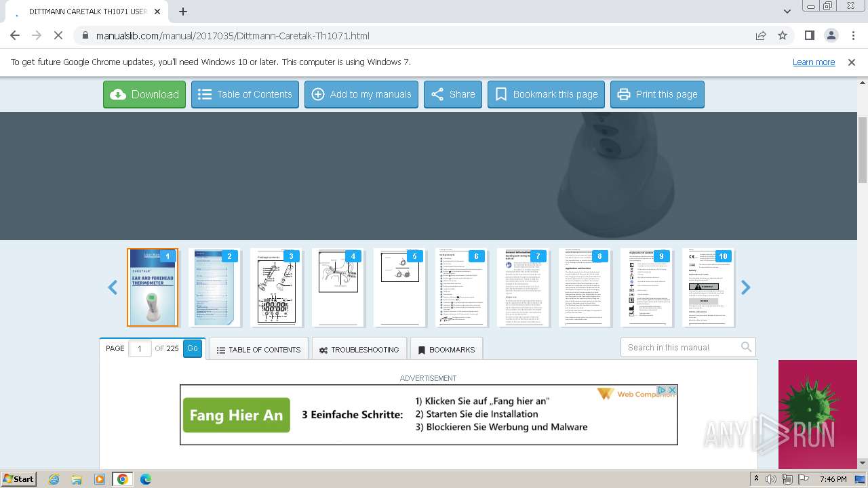The image size is (868, 488).
Task: Jump to page 9 thumbnail
Action: click(646, 287)
